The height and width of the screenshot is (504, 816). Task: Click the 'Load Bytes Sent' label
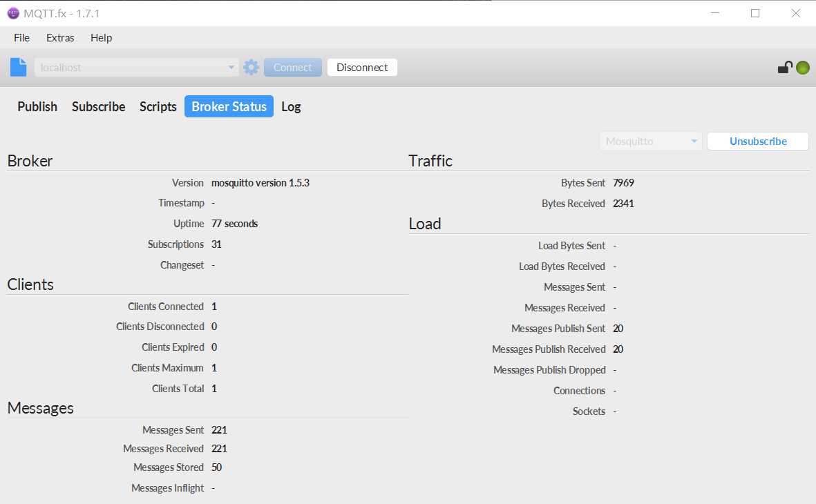(x=571, y=246)
